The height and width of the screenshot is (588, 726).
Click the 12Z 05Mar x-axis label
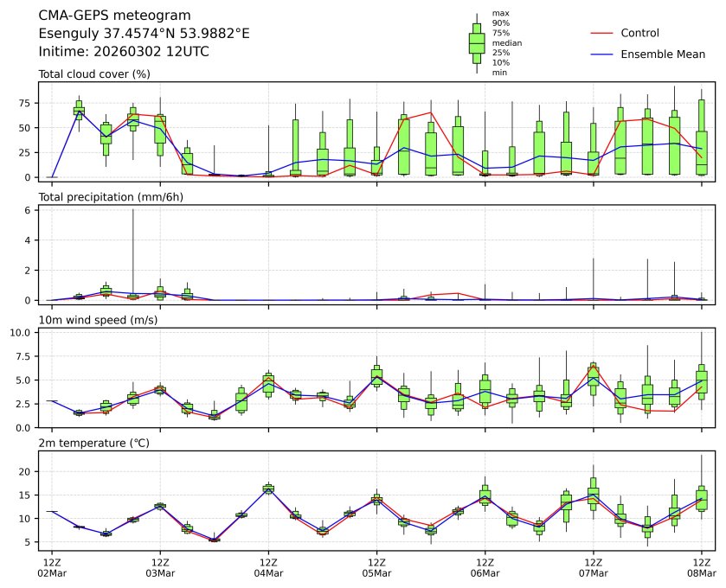[376, 567]
